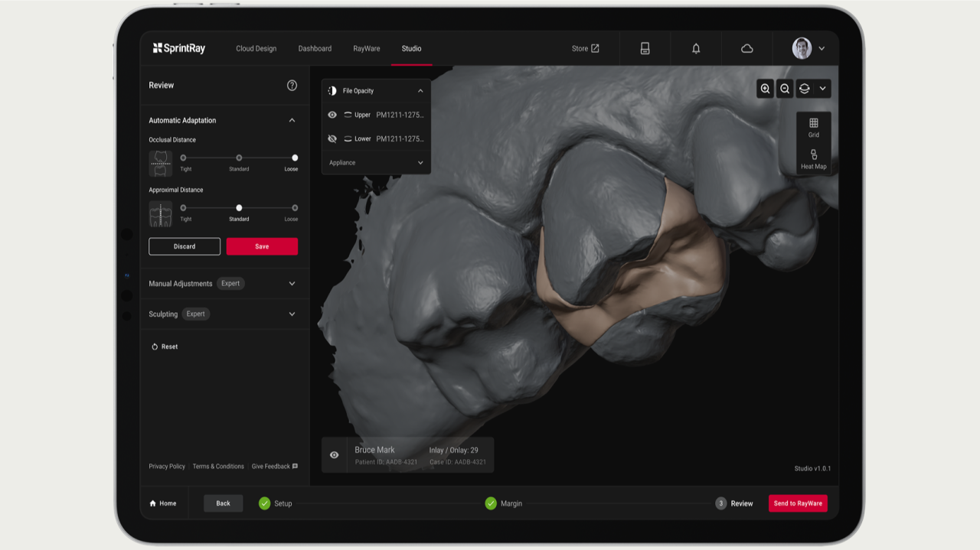This screenshot has height=550, width=980.
Task: Set Occlusal Distance to Tight
Action: point(183,158)
